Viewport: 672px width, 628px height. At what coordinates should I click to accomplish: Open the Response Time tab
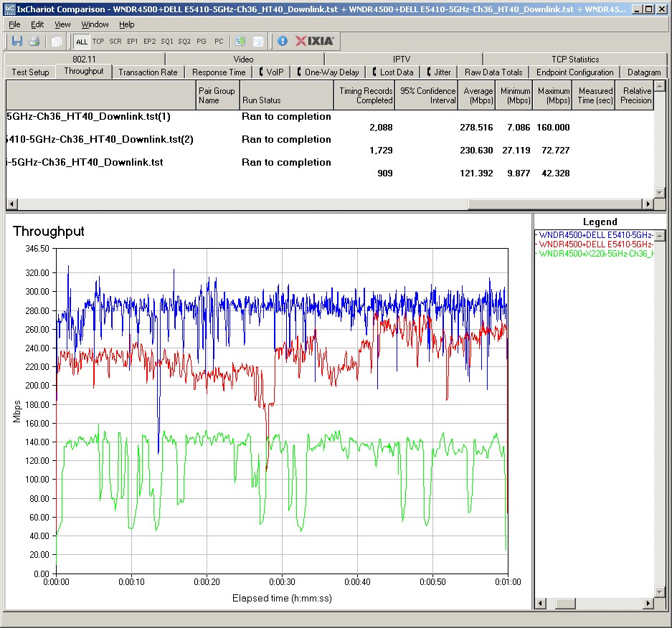[x=219, y=72]
